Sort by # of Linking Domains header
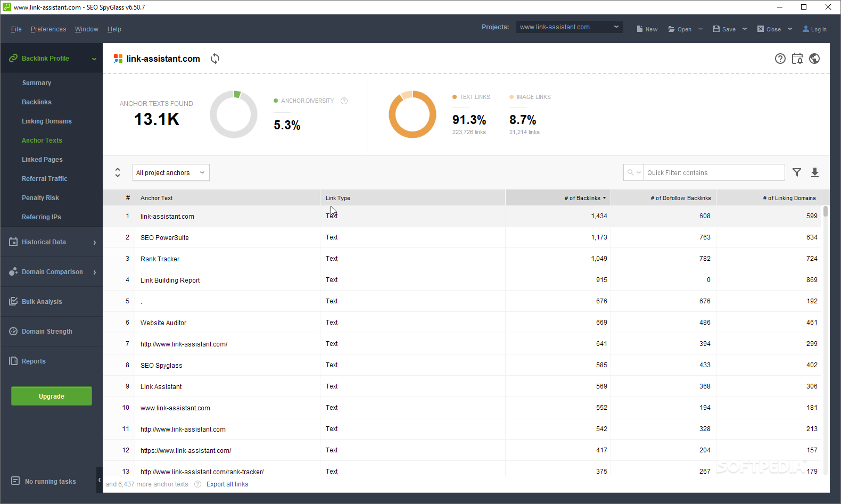 [769, 198]
